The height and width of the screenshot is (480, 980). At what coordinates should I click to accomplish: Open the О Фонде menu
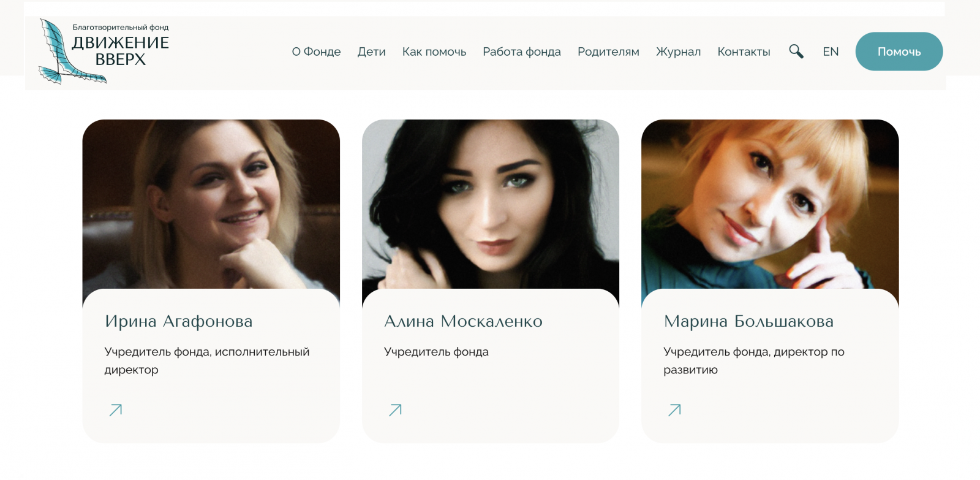(316, 52)
